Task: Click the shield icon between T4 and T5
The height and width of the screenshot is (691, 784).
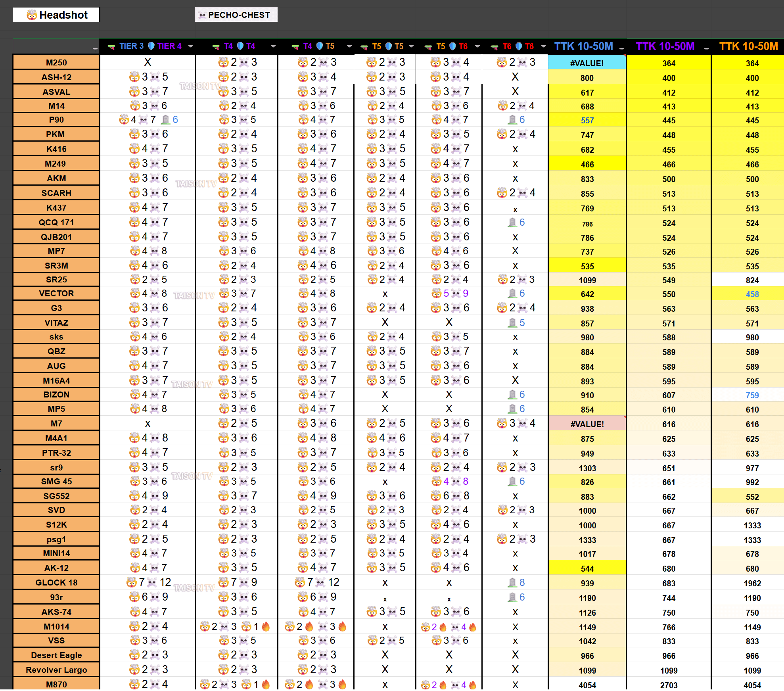Action: [320, 46]
